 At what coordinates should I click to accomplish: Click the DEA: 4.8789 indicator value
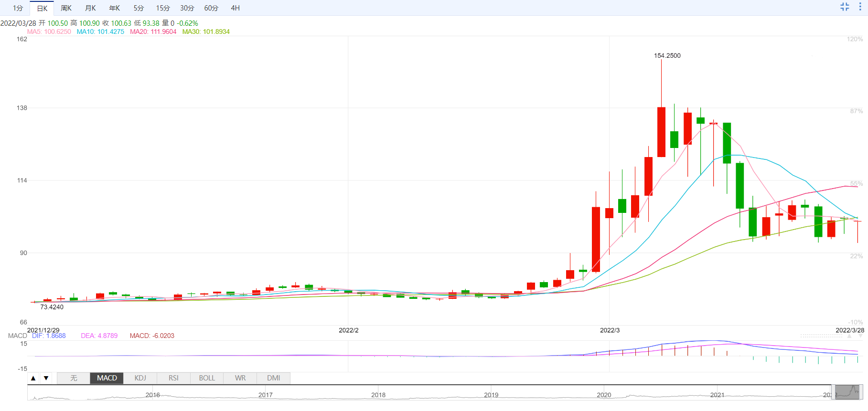pos(99,336)
